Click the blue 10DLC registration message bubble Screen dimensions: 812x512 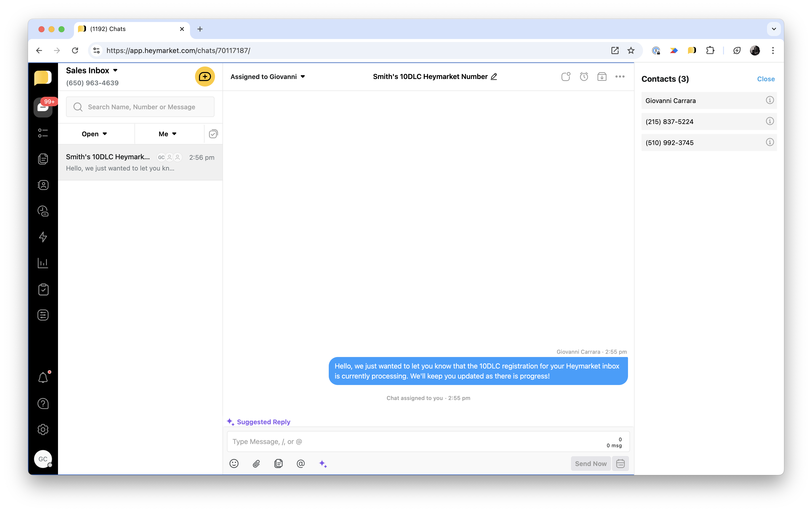[x=478, y=371]
